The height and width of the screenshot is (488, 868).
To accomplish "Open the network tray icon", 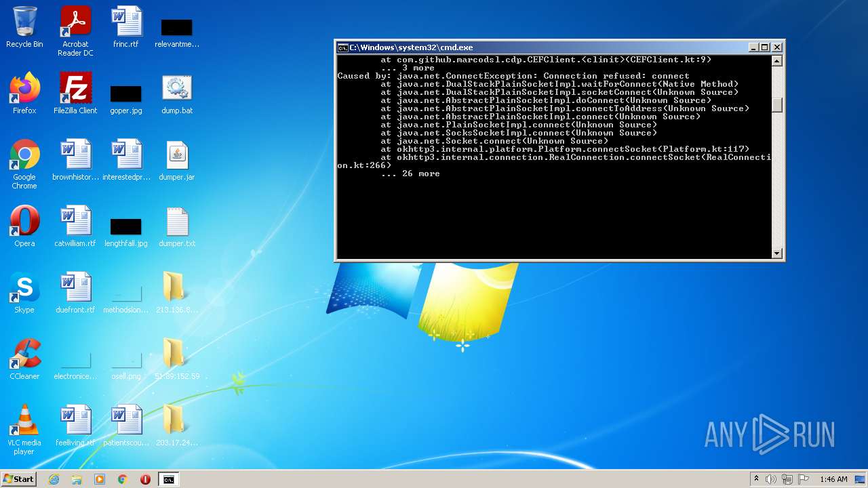I will 787,479.
